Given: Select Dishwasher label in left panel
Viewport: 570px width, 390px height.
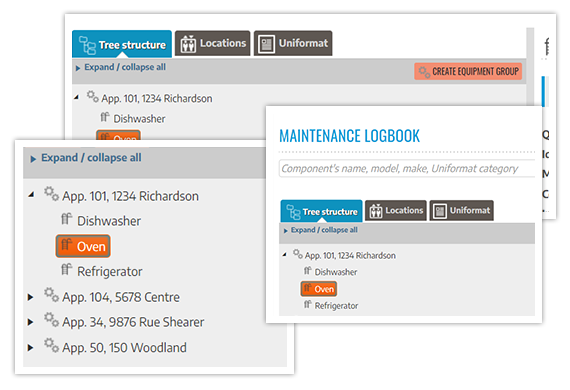Looking at the screenshot, I should point(109,221).
